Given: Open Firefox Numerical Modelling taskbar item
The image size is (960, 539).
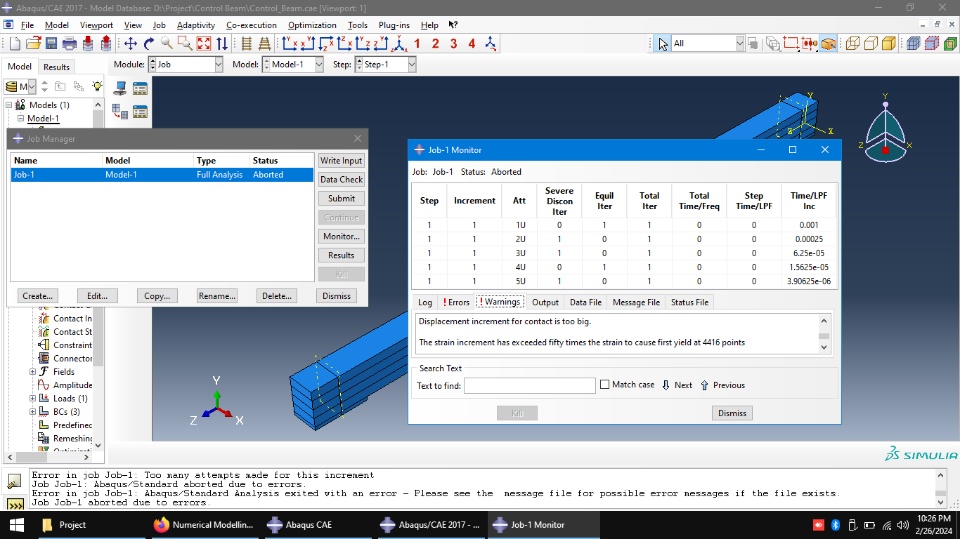Looking at the screenshot, I should coord(204,525).
